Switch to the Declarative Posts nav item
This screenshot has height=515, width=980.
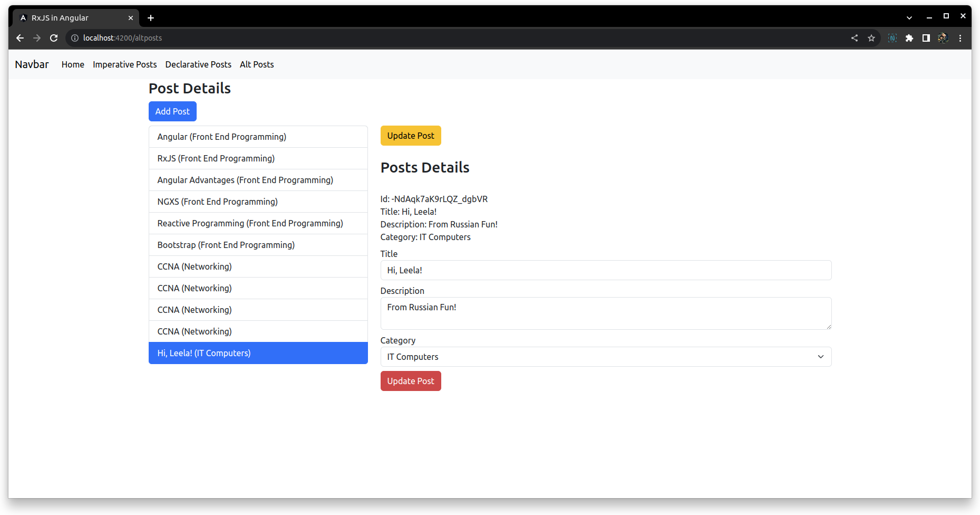click(x=198, y=64)
